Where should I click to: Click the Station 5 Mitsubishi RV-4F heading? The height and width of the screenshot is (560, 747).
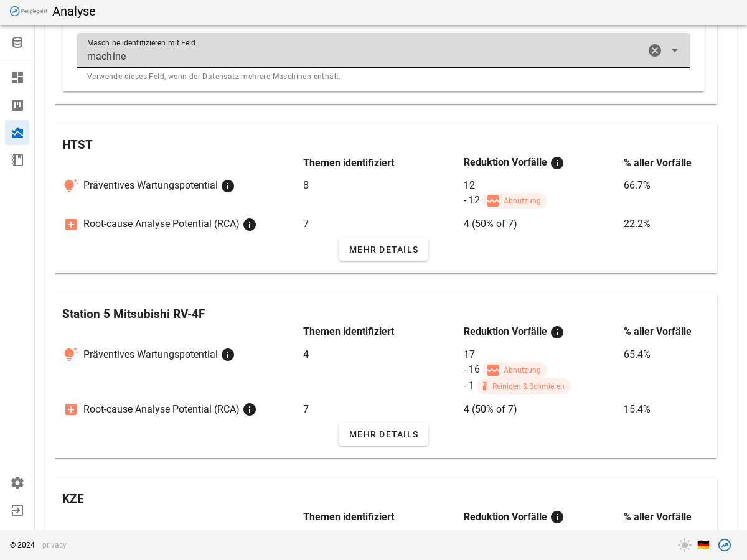[134, 314]
